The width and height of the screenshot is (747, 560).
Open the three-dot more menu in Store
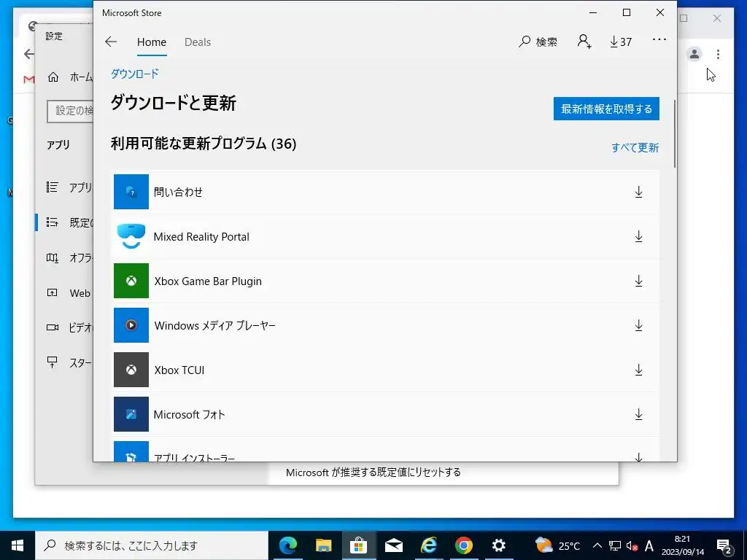click(x=659, y=39)
